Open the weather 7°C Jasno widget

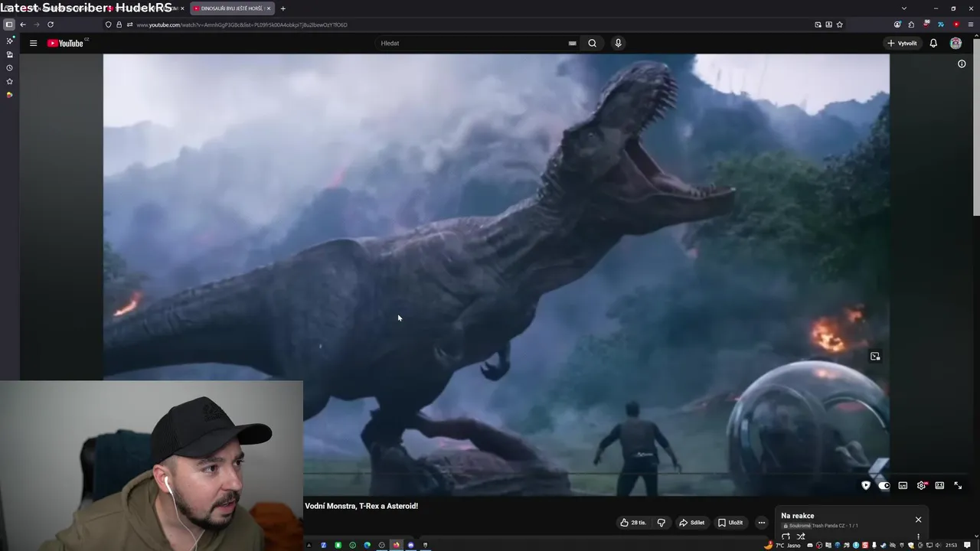[782, 545]
